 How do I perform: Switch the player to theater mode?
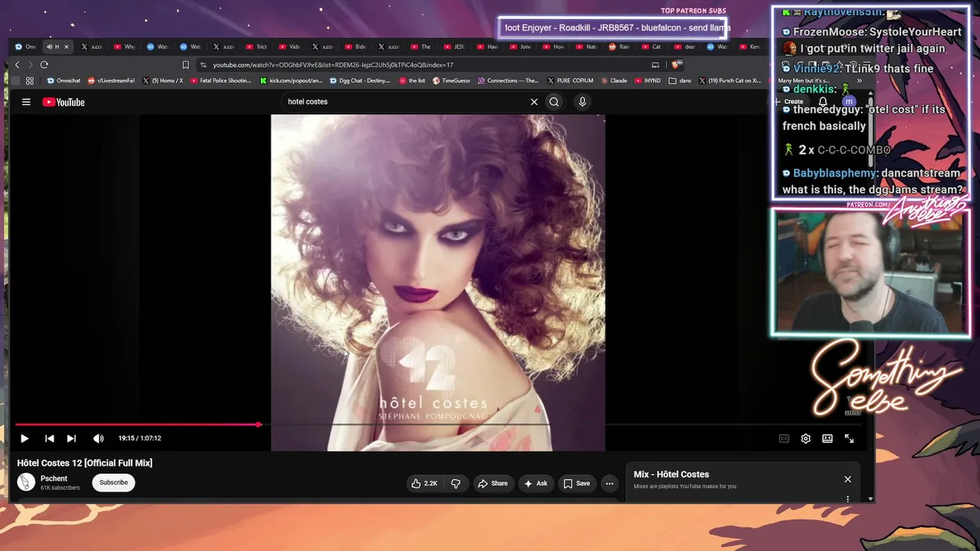(x=828, y=439)
